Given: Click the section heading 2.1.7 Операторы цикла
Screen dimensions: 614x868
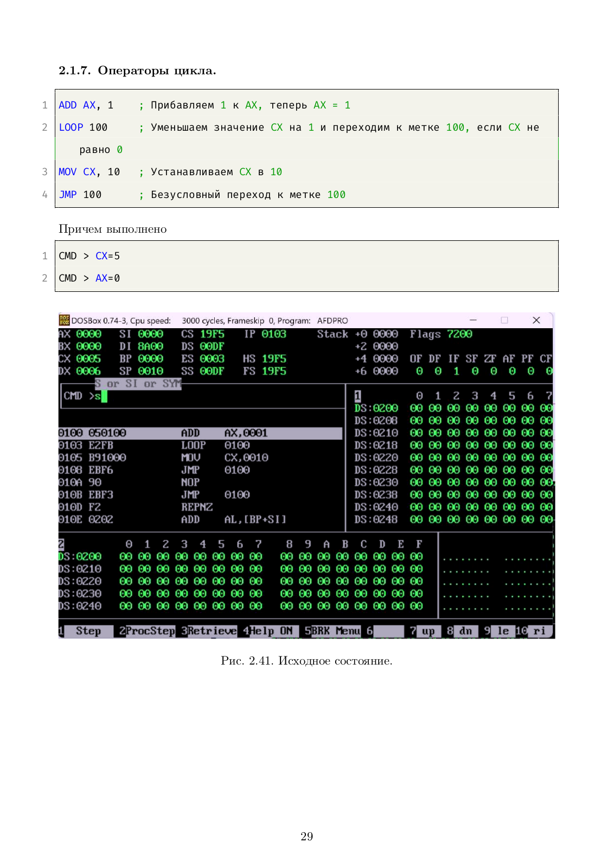Looking at the screenshot, I should click(x=137, y=71).
